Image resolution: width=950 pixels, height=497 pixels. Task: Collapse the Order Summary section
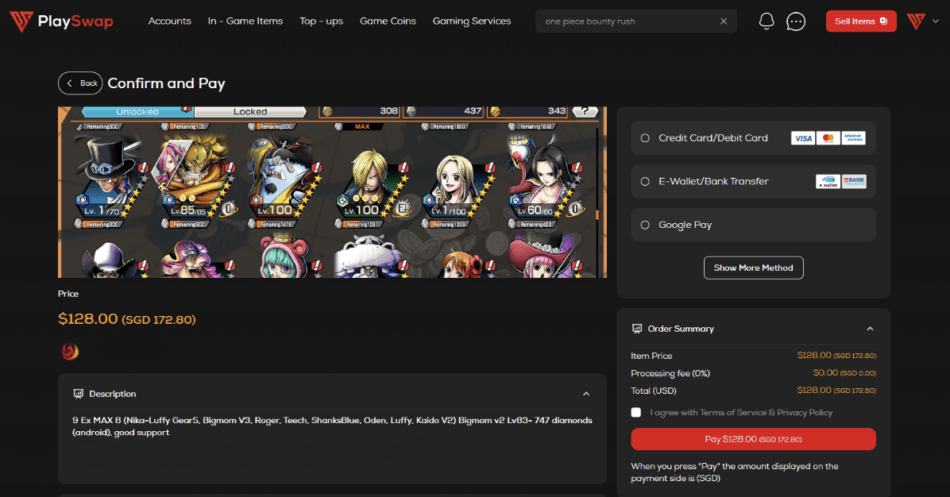[869, 329]
